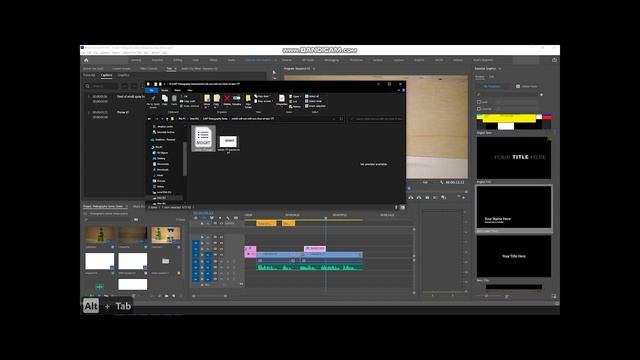The image size is (640, 360).
Task: Toggle track output eye for V1
Action: [221, 255]
